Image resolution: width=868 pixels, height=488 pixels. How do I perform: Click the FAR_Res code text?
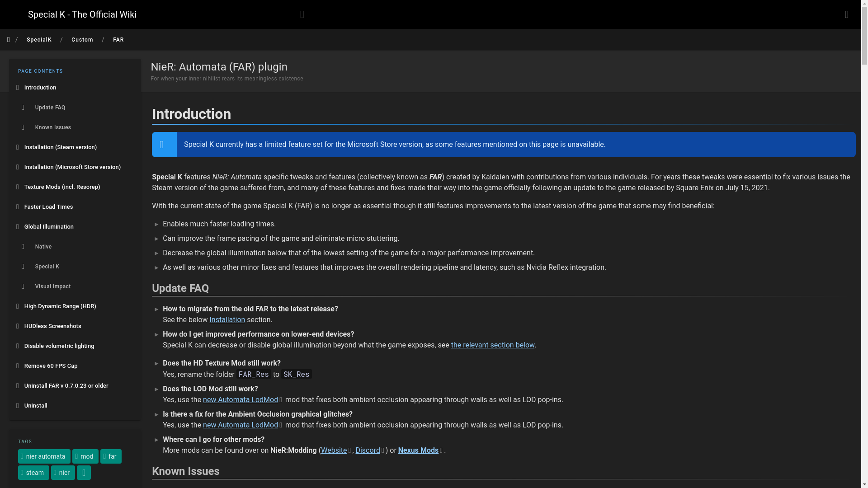click(x=254, y=375)
